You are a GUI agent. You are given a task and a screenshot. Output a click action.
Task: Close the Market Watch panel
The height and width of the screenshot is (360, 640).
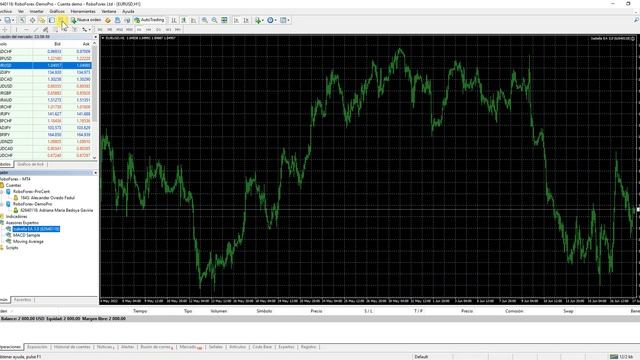(96, 37)
